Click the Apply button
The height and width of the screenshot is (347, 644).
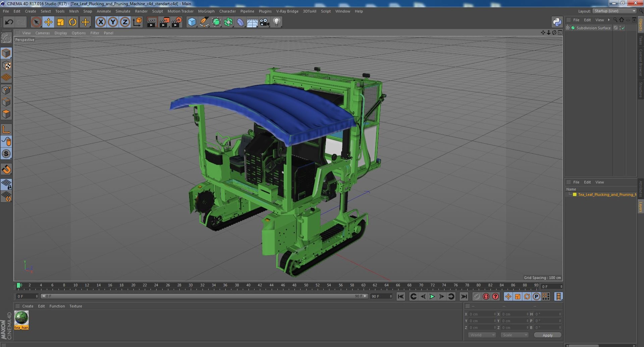point(547,335)
